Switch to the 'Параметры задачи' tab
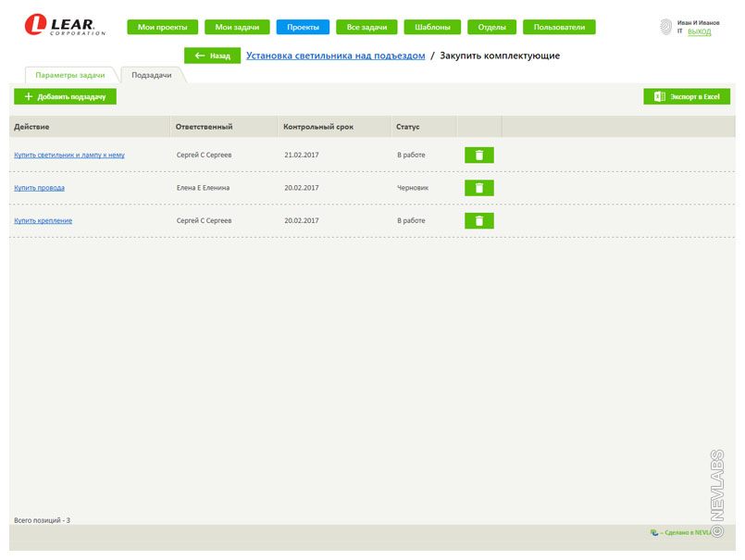This screenshot has height=560, width=745. coord(70,75)
